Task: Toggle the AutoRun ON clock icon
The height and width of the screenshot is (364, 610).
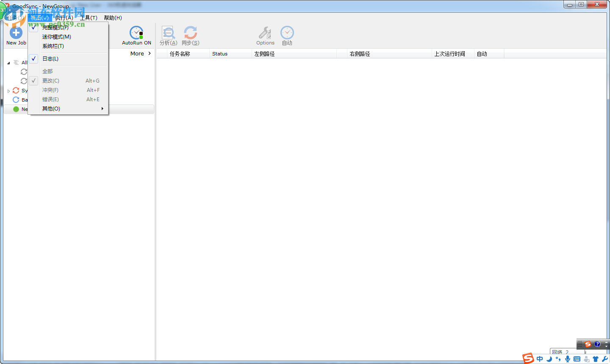Action: point(136,33)
